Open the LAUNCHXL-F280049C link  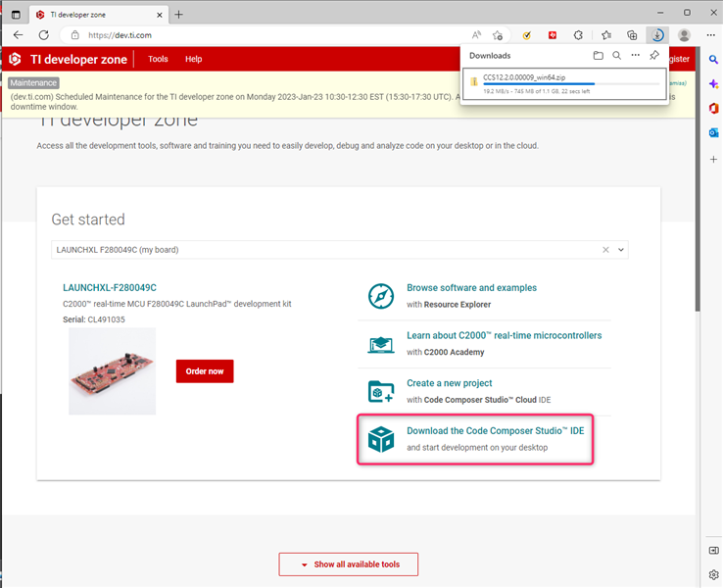point(110,288)
